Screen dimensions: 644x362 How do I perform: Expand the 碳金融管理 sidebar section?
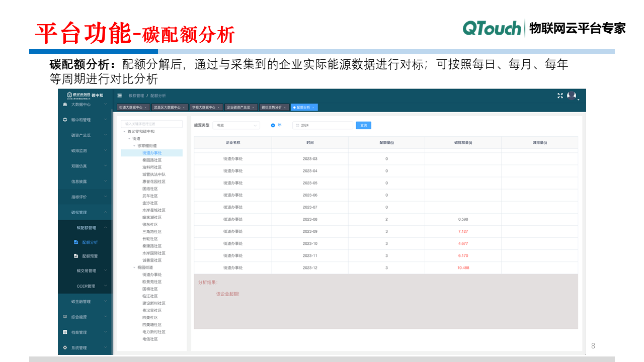click(80, 301)
